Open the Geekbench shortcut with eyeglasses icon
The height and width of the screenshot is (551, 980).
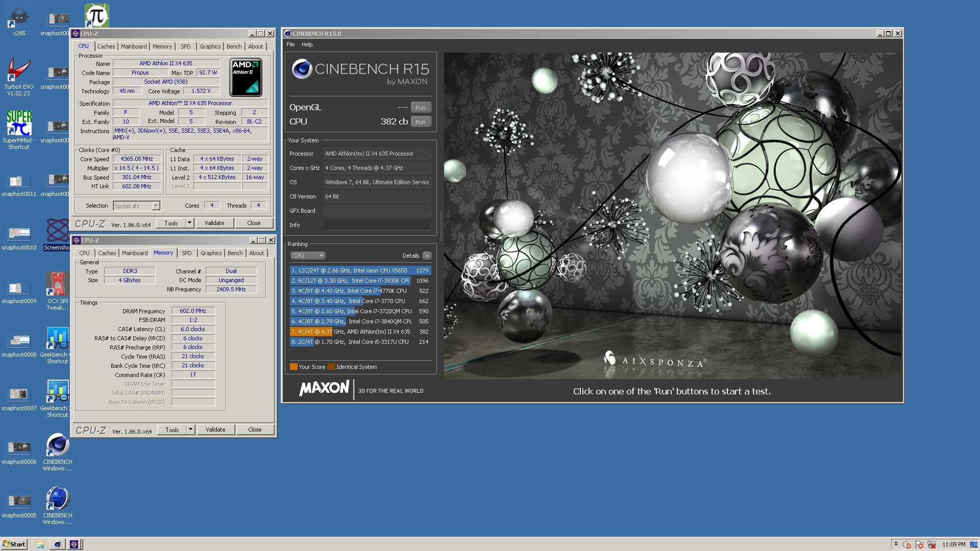(x=57, y=398)
